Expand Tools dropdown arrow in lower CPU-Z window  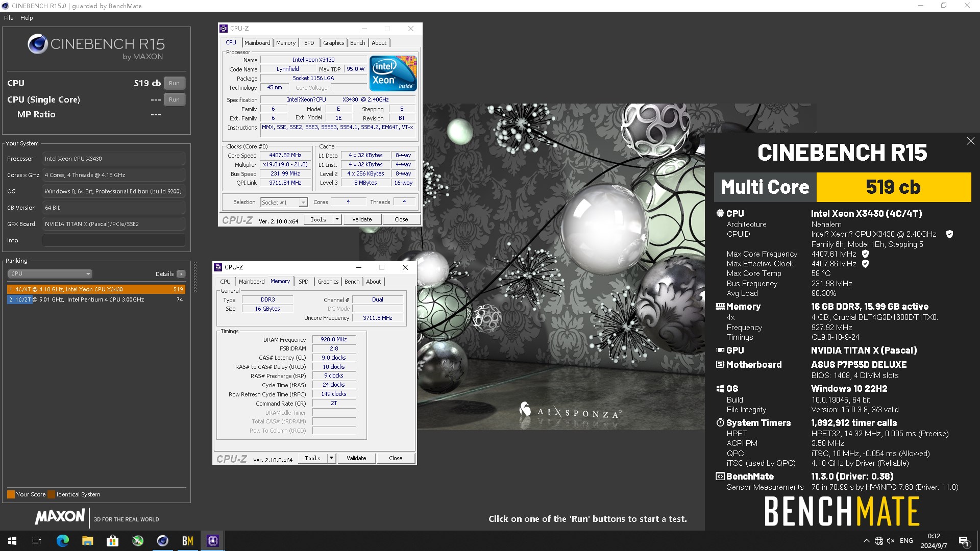[331, 458]
